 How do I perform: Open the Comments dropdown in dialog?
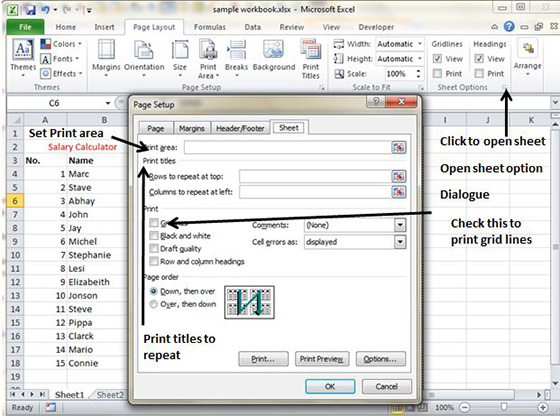coord(400,225)
